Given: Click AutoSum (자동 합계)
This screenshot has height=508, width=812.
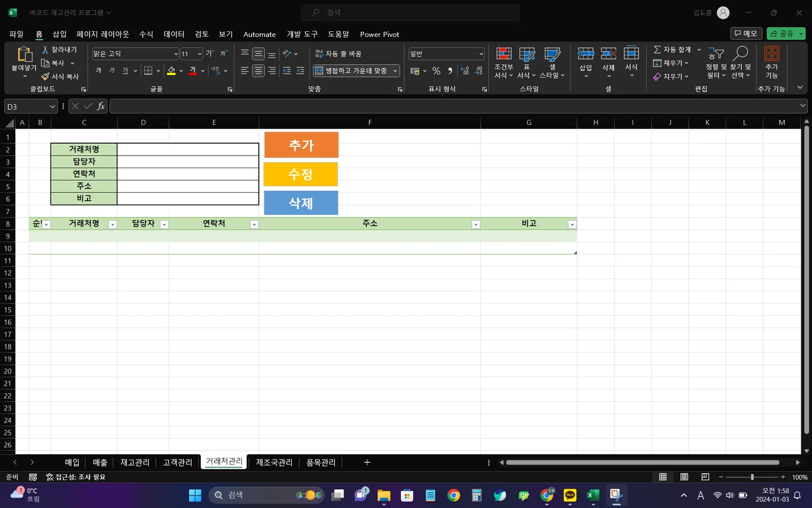Looking at the screenshot, I should click(x=672, y=50).
